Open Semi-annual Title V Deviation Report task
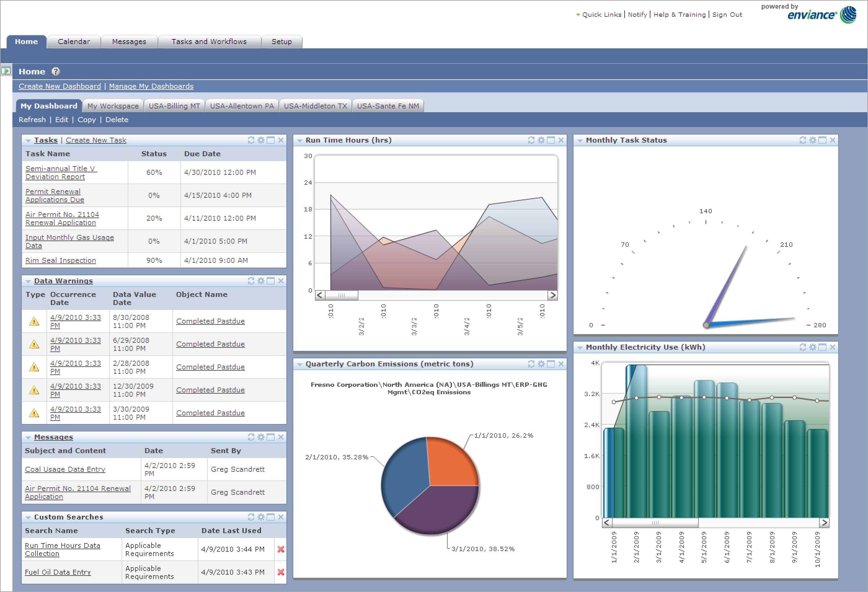 tap(61, 173)
